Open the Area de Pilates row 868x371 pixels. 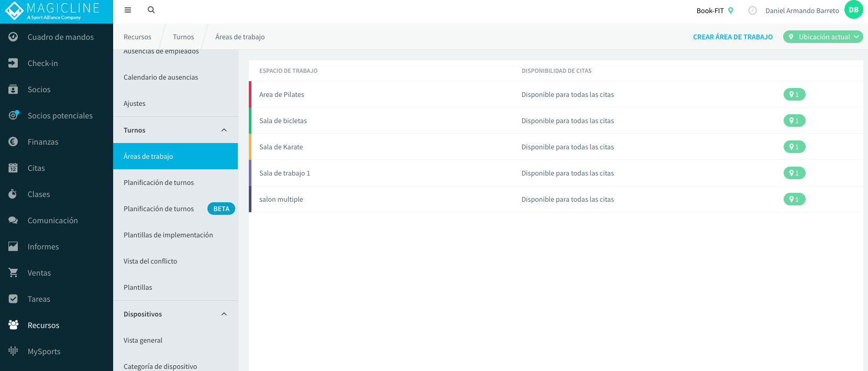click(556, 94)
